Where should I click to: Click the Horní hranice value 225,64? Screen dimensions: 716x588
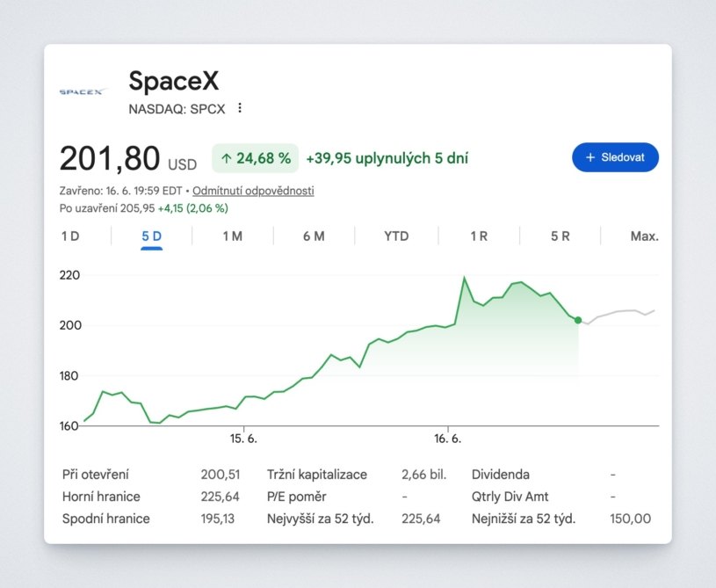click(x=221, y=497)
